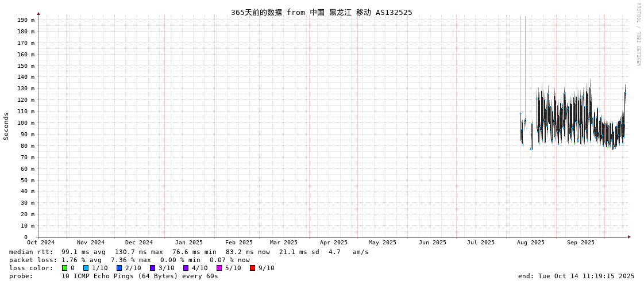Click the 'Feb 2025' x-axis label
Image resolution: width=644 pixels, height=284 pixels.
pyautogui.click(x=239, y=243)
